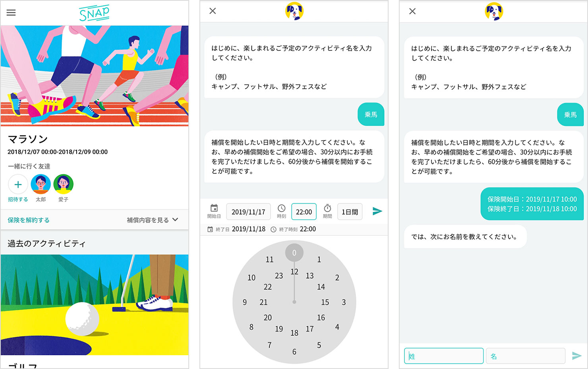588x369 pixels.
Task: Click the 終了時刻 small clock icon
Action: pos(273,229)
